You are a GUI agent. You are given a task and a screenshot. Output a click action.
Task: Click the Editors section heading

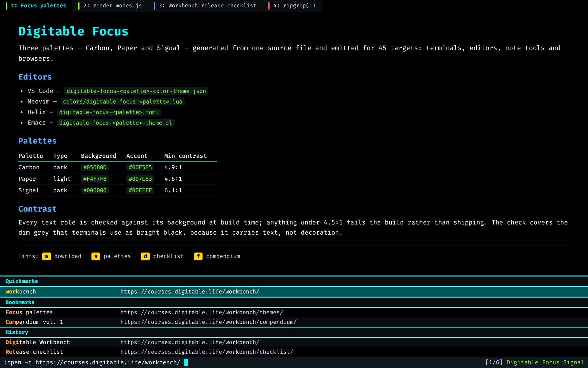point(35,77)
